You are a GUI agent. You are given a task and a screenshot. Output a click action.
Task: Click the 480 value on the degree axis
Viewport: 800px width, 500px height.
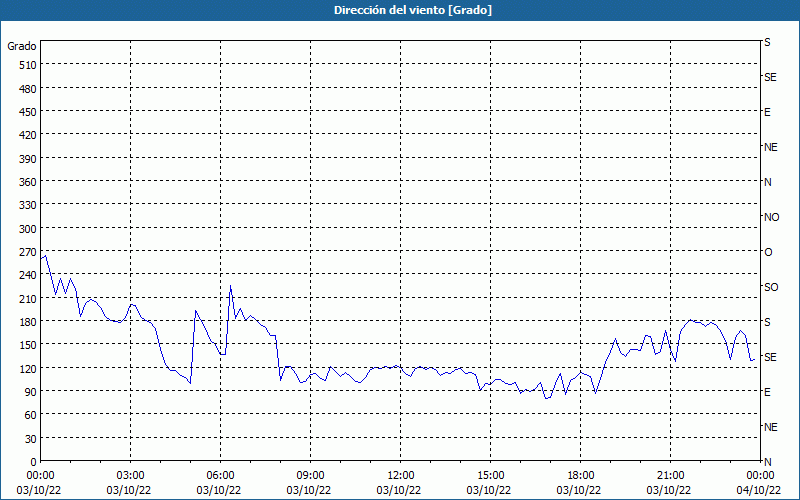[x=28, y=89]
